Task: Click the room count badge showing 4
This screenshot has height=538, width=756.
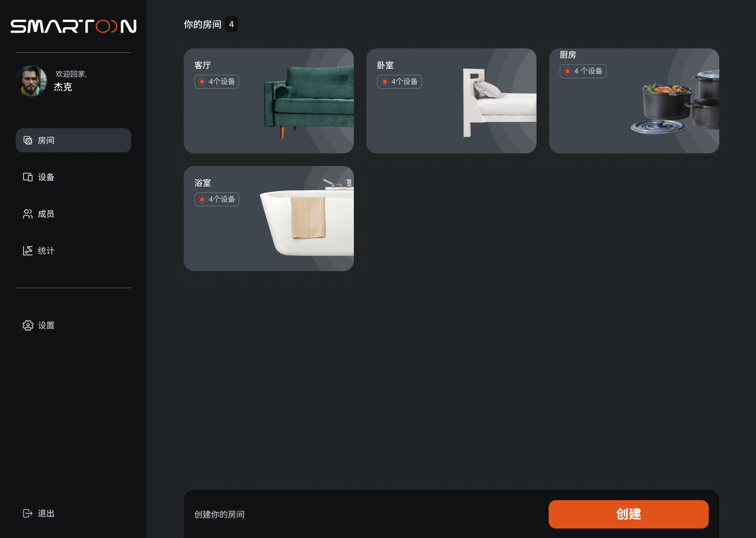Action: point(232,24)
